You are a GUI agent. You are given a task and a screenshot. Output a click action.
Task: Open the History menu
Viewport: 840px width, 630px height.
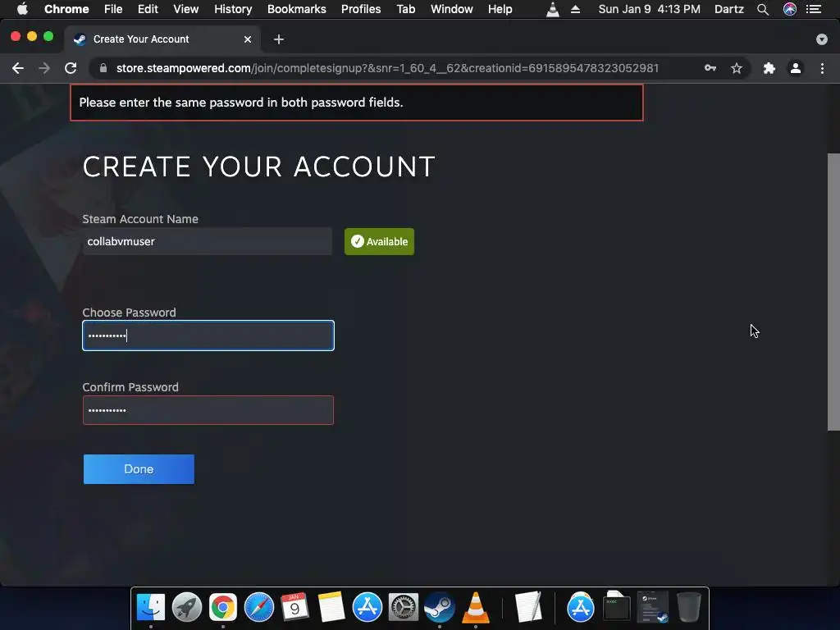pyautogui.click(x=233, y=9)
